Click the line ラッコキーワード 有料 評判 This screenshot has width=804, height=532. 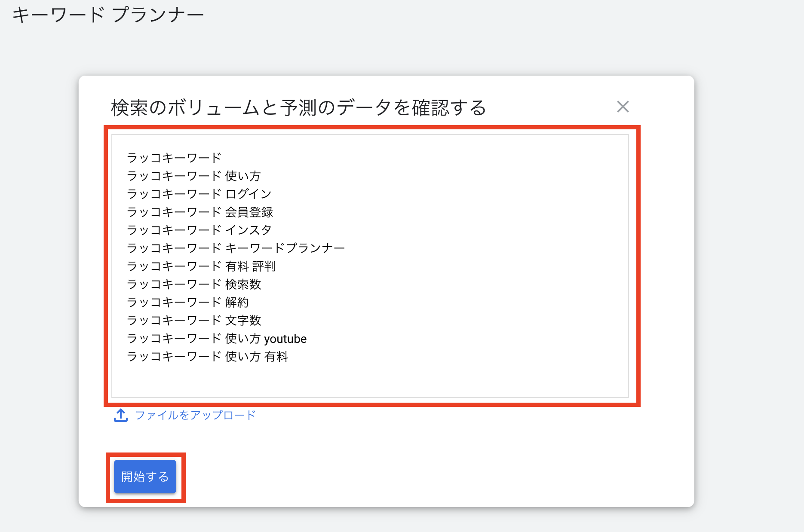[x=201, y=266]
